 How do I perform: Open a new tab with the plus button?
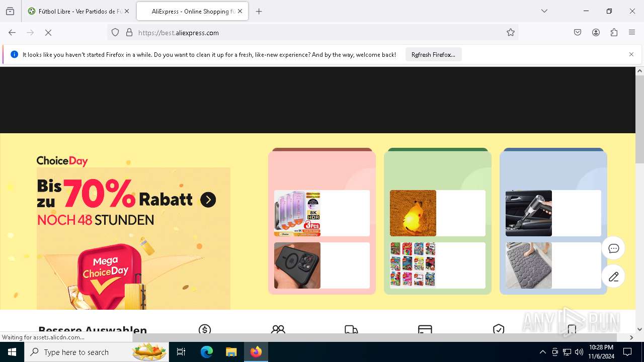[259, 11]
